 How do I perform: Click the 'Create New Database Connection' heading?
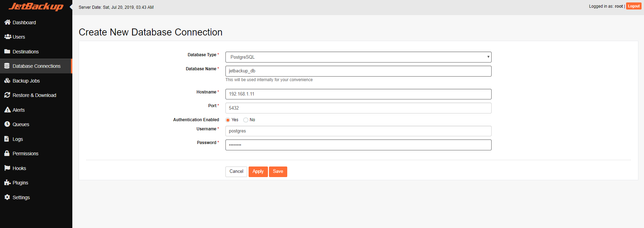[x=151, y=32]
